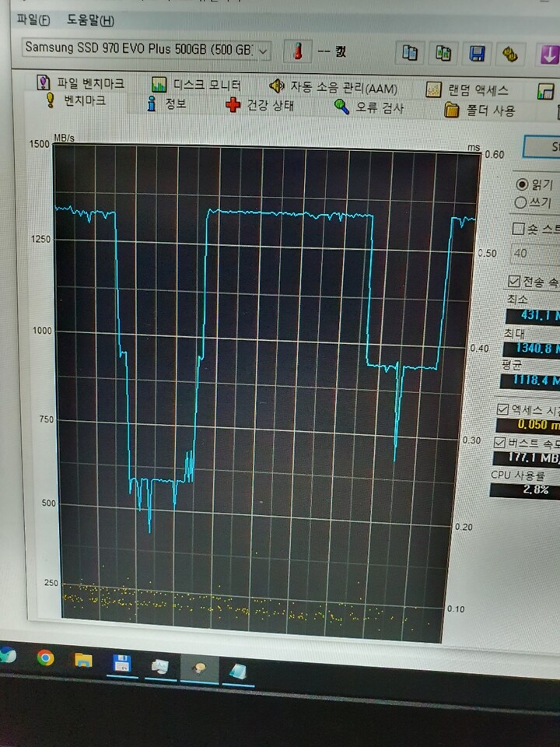560x747 pixels.
Task: Switch to the 폴더 사용 tab
Action: tap(480, 110)
